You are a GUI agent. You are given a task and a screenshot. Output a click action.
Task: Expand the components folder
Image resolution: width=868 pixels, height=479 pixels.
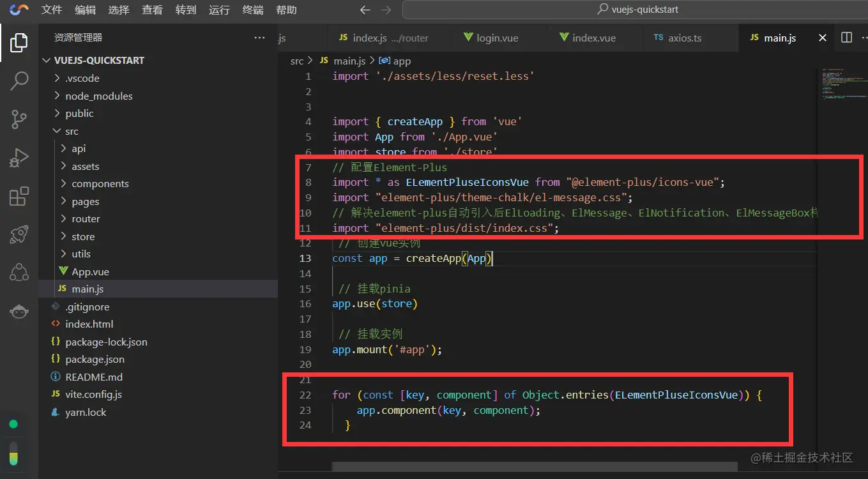pyautogui.click(x=158, y=183)
